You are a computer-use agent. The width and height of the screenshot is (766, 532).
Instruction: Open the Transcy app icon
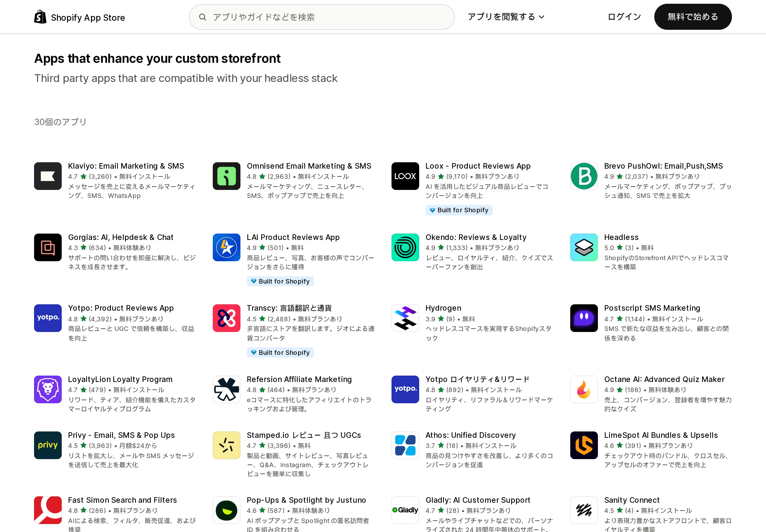coord(226,318)
